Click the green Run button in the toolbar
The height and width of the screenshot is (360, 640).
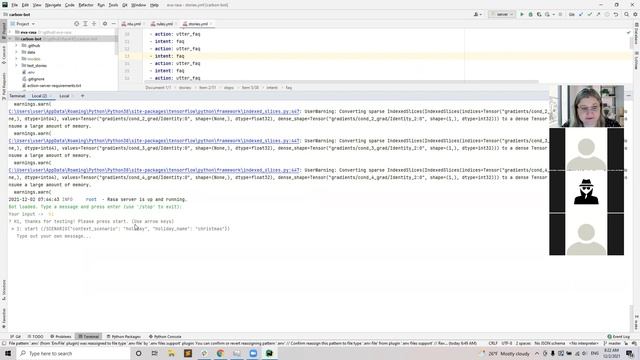(522, 14)
